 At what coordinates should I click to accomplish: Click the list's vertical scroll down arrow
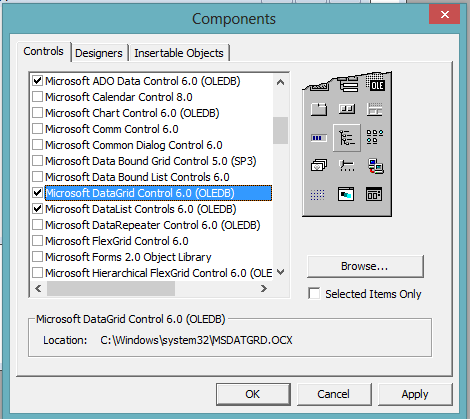coord(281,272)
